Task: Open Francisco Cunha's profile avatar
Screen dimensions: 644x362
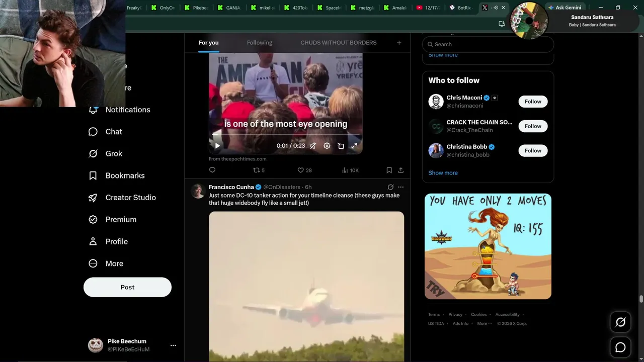Action: coord(197,191)
